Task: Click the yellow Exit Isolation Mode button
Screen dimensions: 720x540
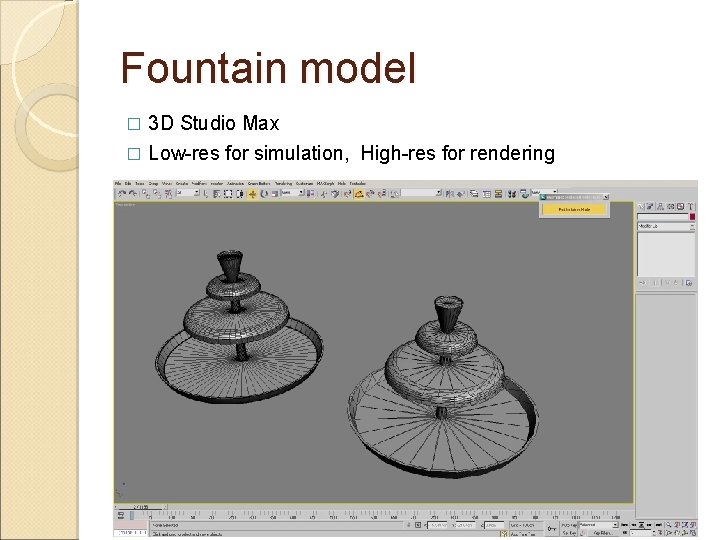Action: coord(575,209)
